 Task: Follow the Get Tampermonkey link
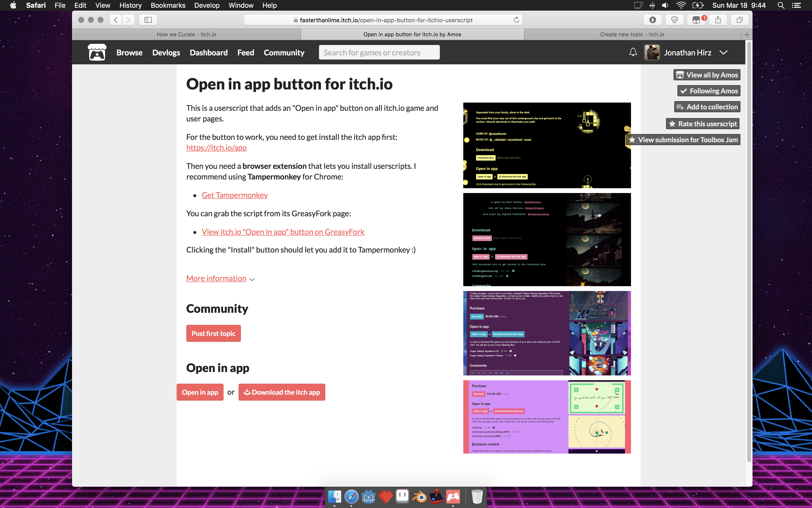click(x=235, y=195)
